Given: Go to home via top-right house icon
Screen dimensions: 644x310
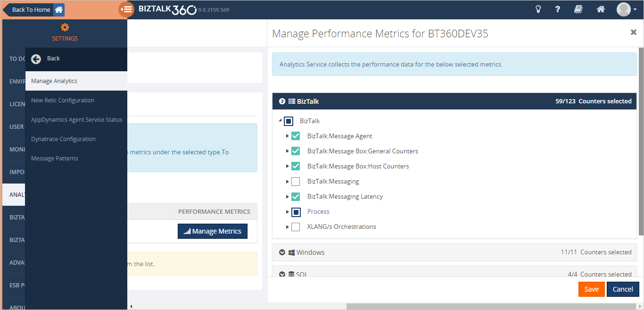Looking at the screenshot, I should 601,9.
